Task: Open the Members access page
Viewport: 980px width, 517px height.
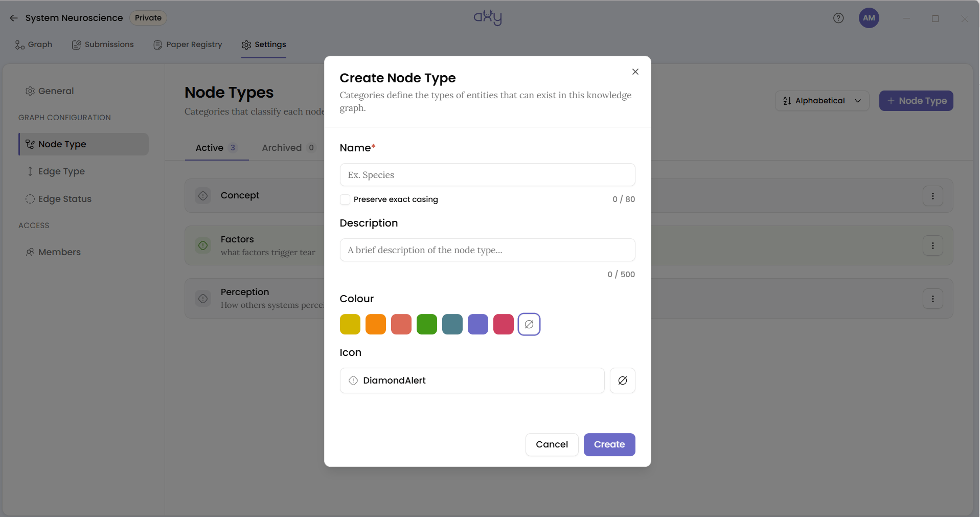Action: (53, 252)
